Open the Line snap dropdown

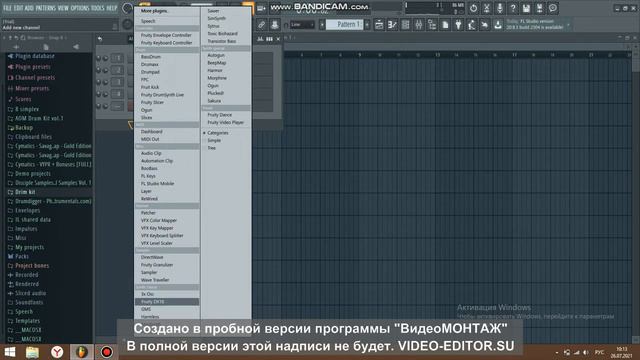tap(302, 25)
